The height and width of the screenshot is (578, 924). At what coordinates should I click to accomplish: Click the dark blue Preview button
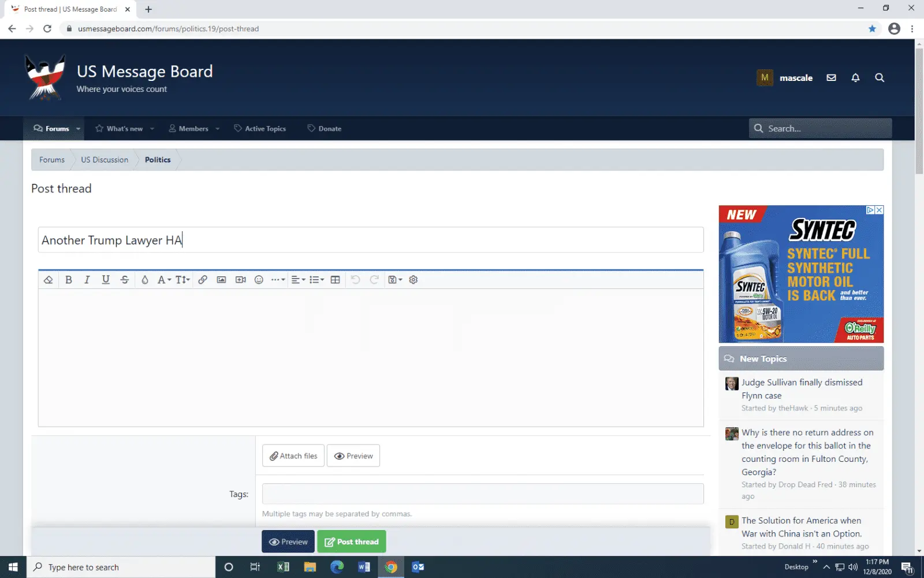[288, 542]
